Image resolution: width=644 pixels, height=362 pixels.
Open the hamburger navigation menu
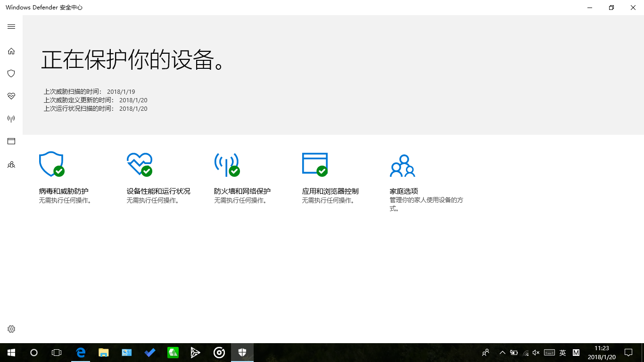pos(11,27)
